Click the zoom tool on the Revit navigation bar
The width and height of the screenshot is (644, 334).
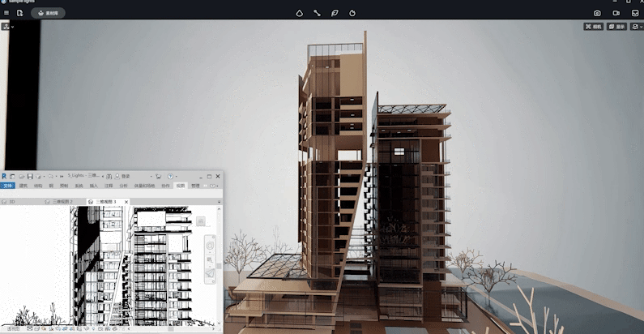click(210, 259)
